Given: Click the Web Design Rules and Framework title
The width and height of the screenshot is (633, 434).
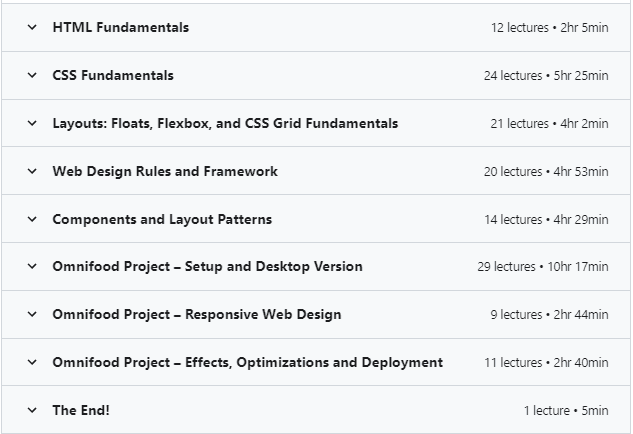Looking at the screenshot, I should click(x=165, y=172).
